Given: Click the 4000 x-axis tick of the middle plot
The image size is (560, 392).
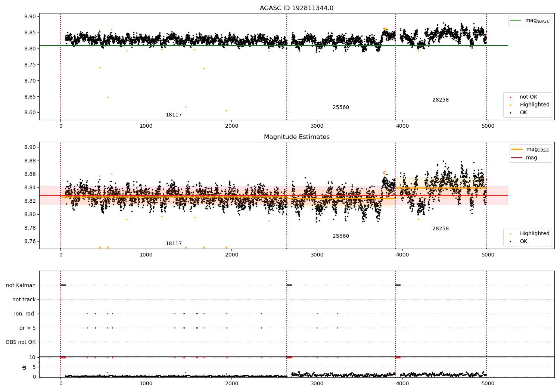Looking at the screenshot, I should (402, 255).
